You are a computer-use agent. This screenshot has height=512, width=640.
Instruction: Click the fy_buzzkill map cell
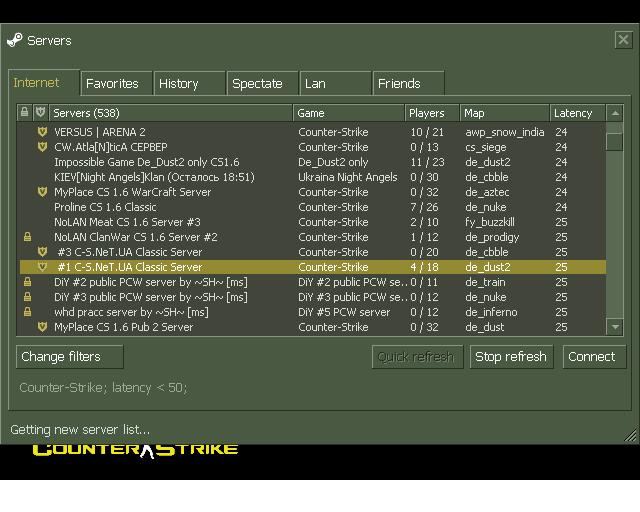coord(490,222)
